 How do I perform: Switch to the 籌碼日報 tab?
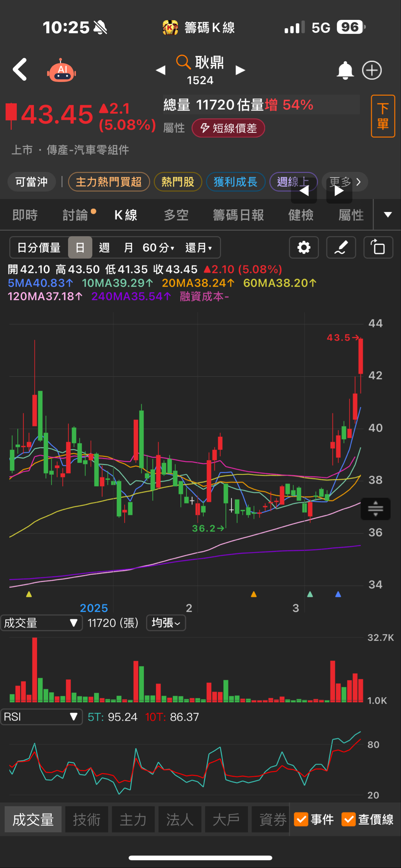pos(238,215)
